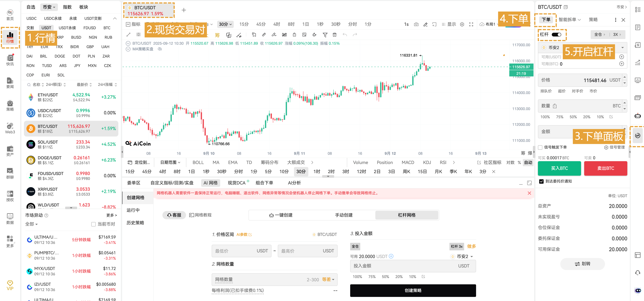Open the 网格教程 tutorial link
Viewport: 644px width, 301px height.
click(200, 215)
